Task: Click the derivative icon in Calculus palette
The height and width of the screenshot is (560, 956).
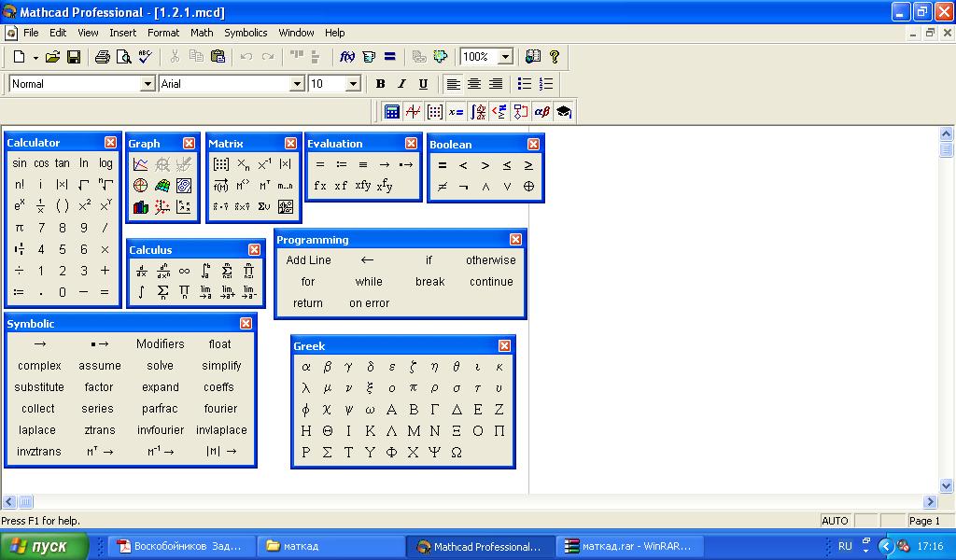Action: [x=142, y=270]
